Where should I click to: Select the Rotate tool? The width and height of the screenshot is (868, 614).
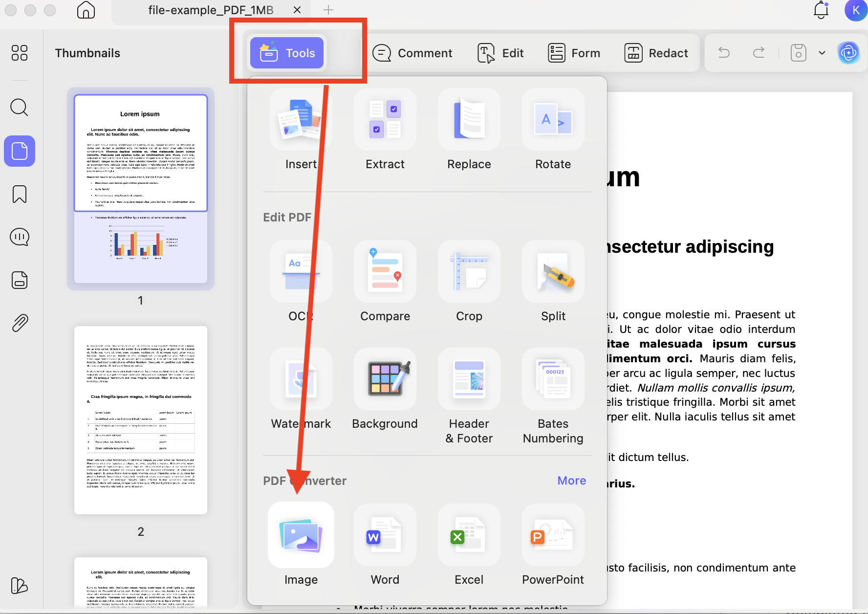click(x=553, y=131)
